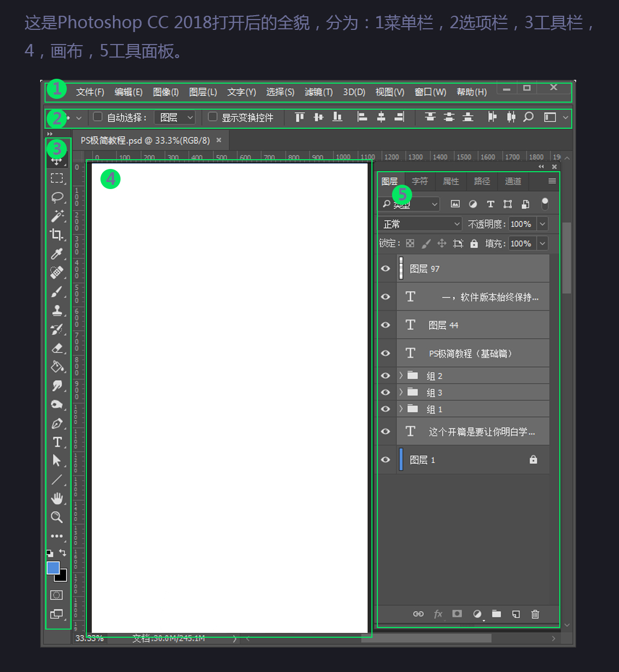The image size is (619, 672).
Task: Select the Path Selection tool
Action: click(x=57, y=461)
